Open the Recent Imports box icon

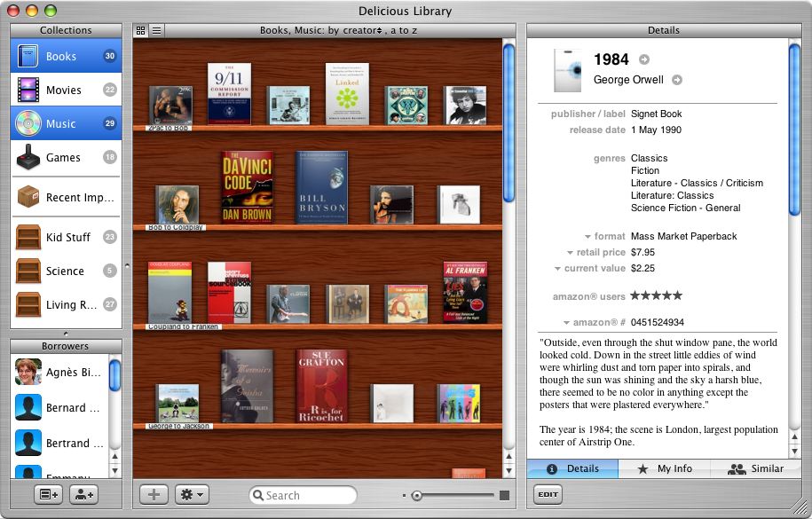tap(28, 197)
